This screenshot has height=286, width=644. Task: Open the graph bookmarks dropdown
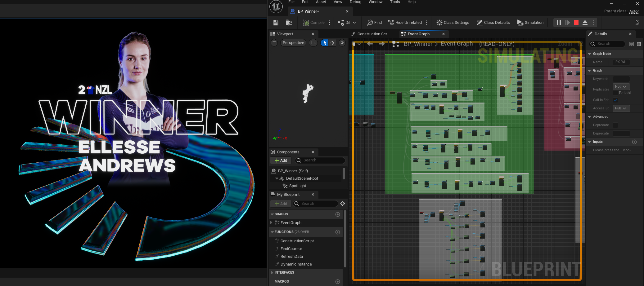[356, 44]
